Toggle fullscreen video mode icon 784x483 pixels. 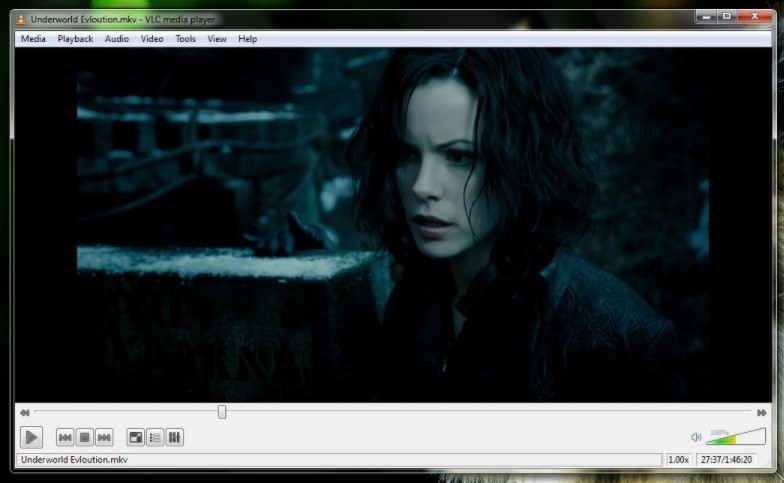[136, 438]
